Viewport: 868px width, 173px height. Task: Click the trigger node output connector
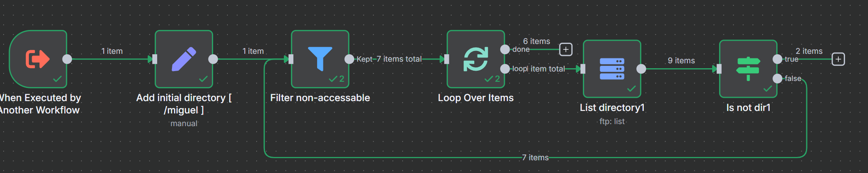click(67, 59)
